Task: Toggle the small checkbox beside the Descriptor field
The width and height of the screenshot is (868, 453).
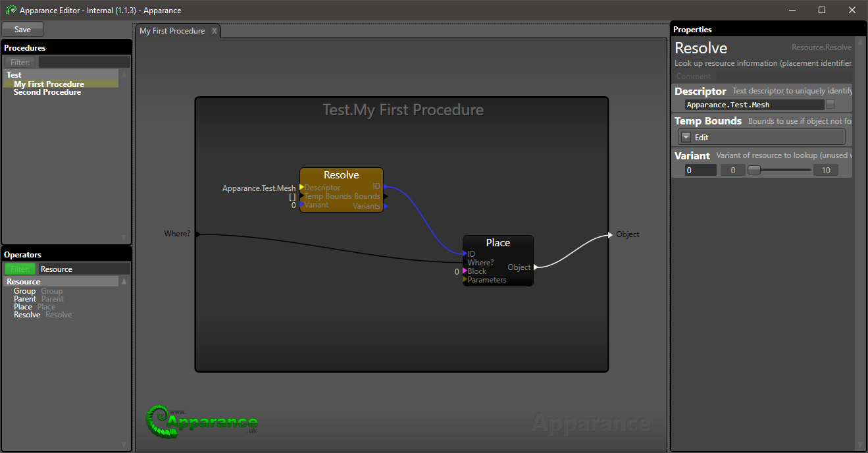Action: pyautogui.click(x=830, y=105)
